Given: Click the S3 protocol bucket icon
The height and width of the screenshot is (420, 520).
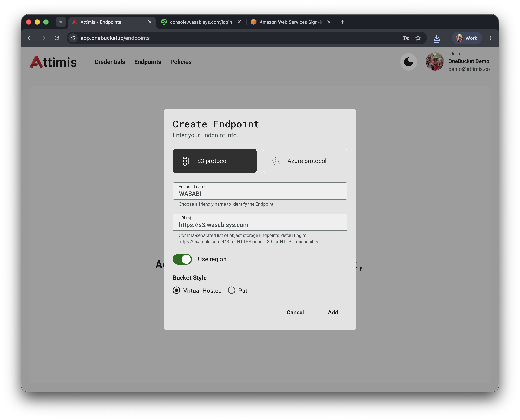Looking at the screenshot, I should 185,161.
